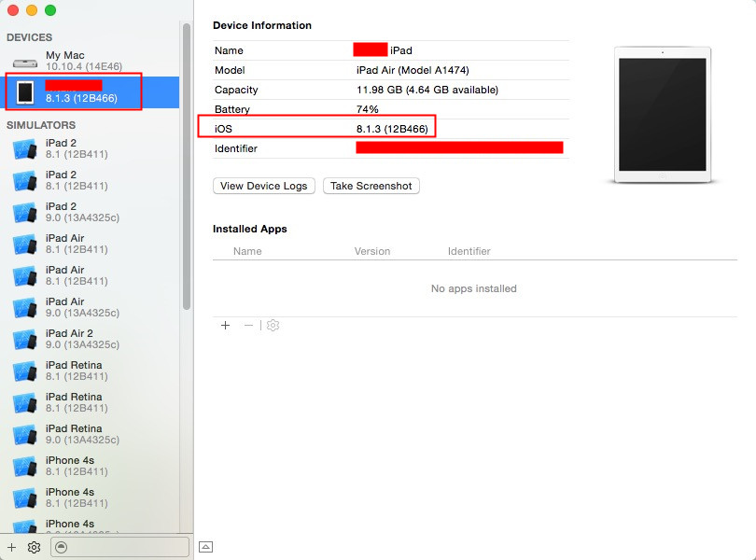Select the text "iPad Air (Model A1474)"
756x560 pixels.
413,70
